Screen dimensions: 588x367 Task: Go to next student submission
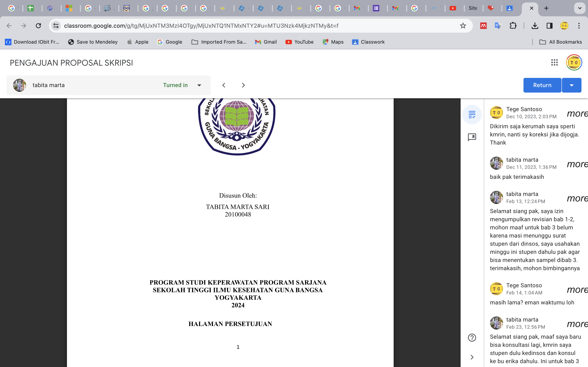point(243,85)
